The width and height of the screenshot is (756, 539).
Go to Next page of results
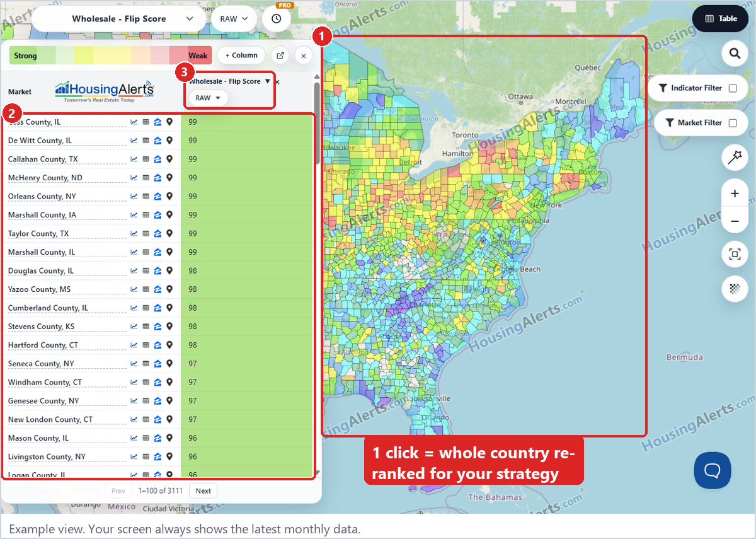tap(203, 490)
